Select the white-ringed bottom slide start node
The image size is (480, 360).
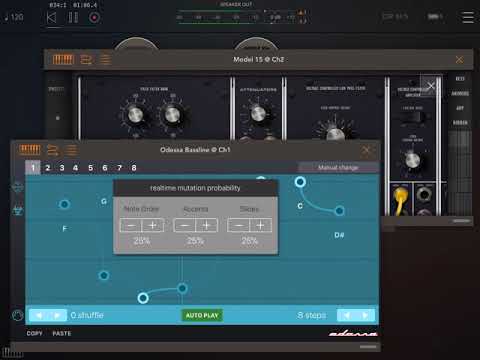click(143, 298)
